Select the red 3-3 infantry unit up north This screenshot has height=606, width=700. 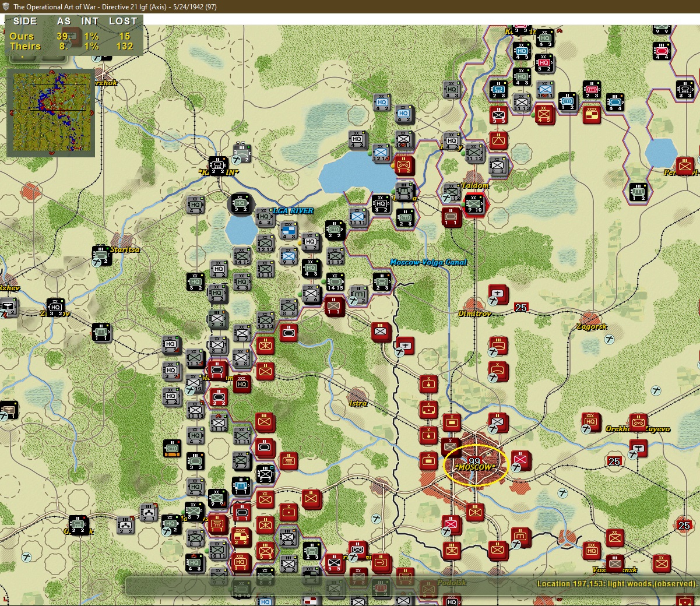[x=498, y=114]
